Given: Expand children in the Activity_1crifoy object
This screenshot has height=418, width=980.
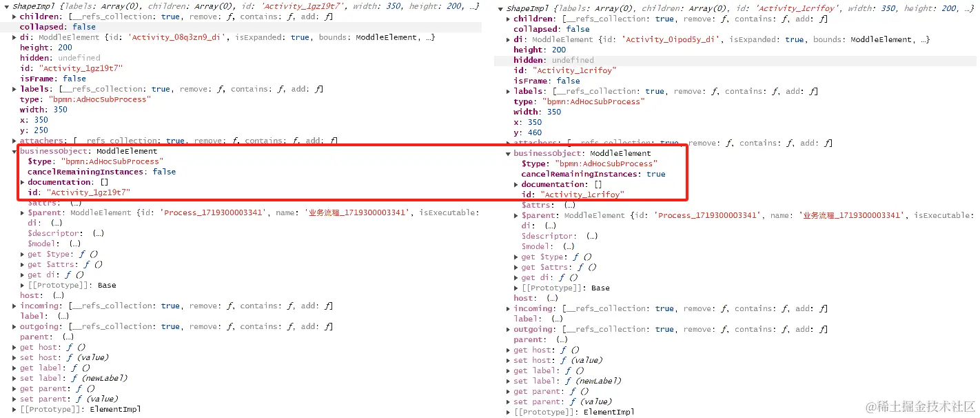Looking at the screenshot, I should tap(509, 19).
